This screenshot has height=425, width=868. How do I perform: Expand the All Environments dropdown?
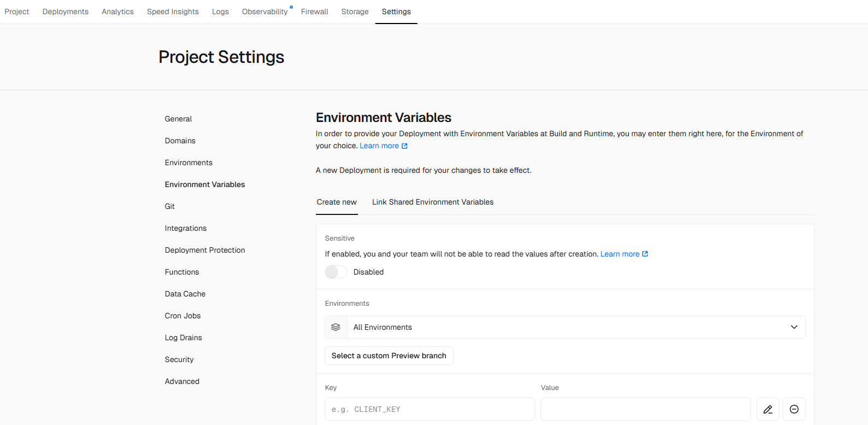574,327
